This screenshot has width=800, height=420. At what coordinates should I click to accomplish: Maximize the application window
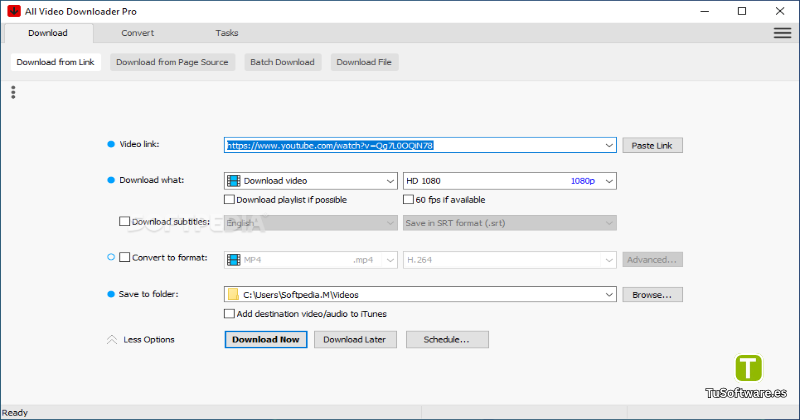[742, 11]
